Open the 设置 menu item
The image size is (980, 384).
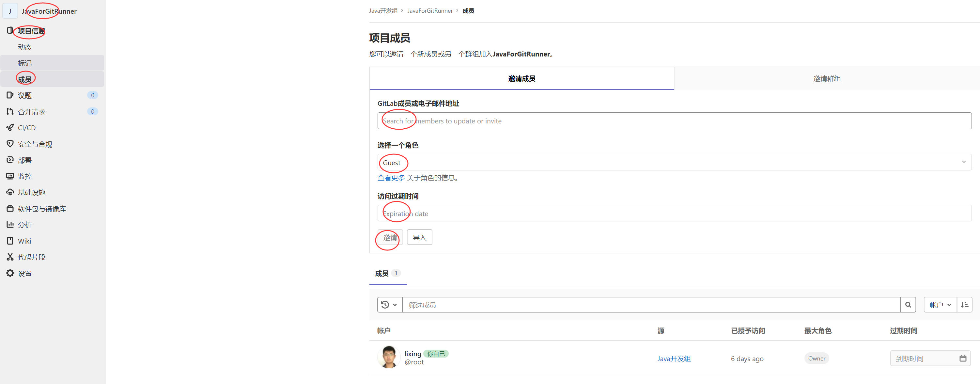(52, 273)
